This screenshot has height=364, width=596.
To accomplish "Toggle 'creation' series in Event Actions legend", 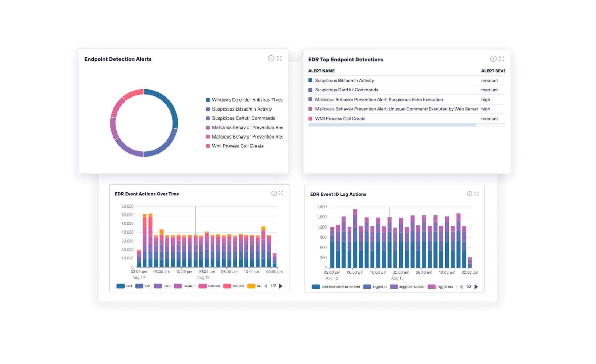I will click(x=184, y=286).
